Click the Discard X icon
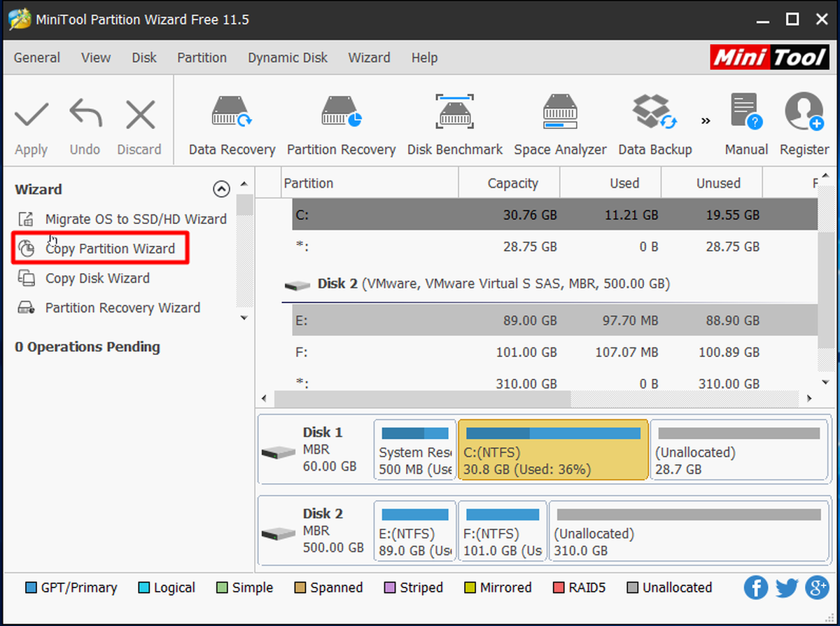The image size is (840, 626). (x=139, y=113)
